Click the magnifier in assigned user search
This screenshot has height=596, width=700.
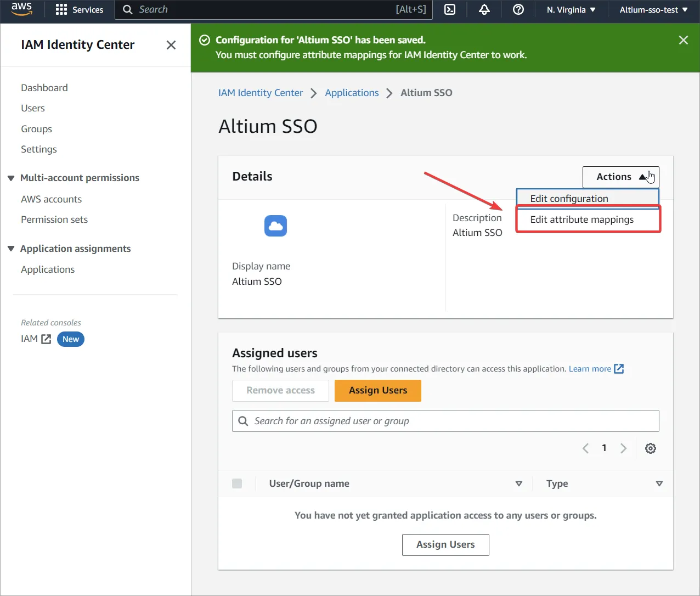(243, 421)
